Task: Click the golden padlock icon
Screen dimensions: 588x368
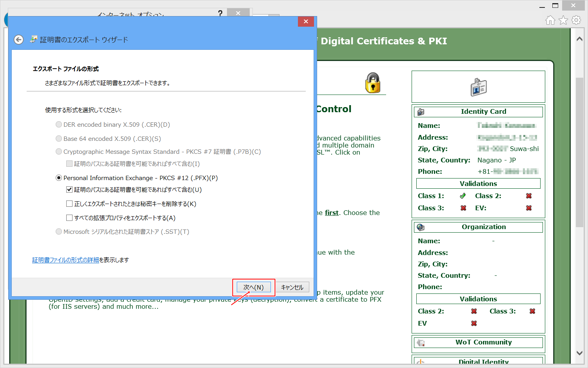Action: tap(373, 83)
